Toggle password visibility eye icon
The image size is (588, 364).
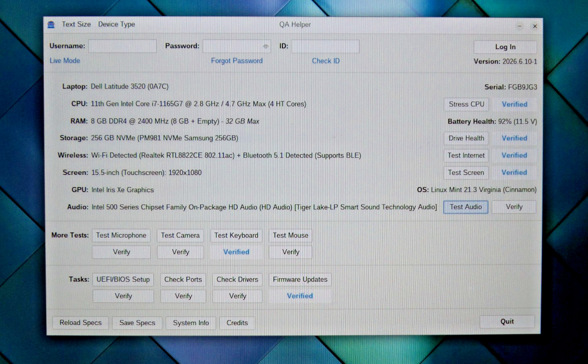(266, 47)
